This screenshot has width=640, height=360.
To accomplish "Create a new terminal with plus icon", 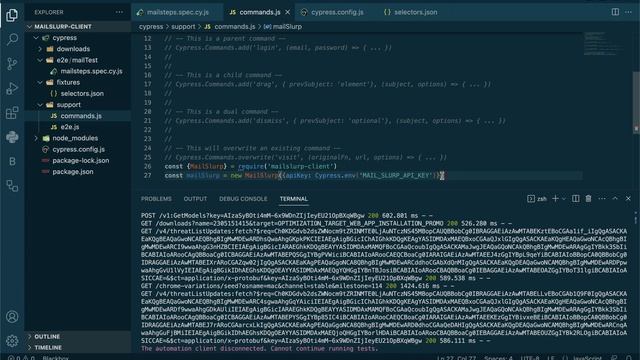I will click(x=555, y=198).
